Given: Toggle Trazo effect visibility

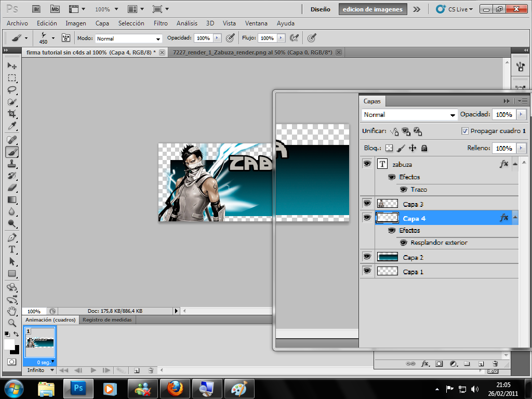Looking at the screenshot, I should pos(403,189).
